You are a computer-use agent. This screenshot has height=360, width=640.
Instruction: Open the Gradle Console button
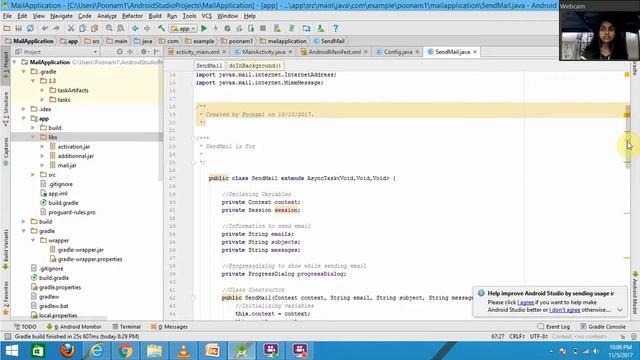(x=603, y=327)
